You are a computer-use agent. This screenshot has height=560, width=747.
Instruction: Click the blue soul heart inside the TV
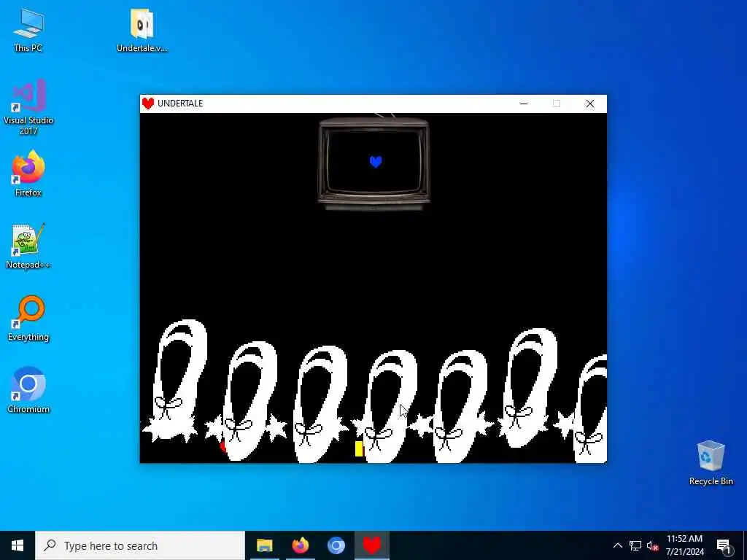[376, 162]
